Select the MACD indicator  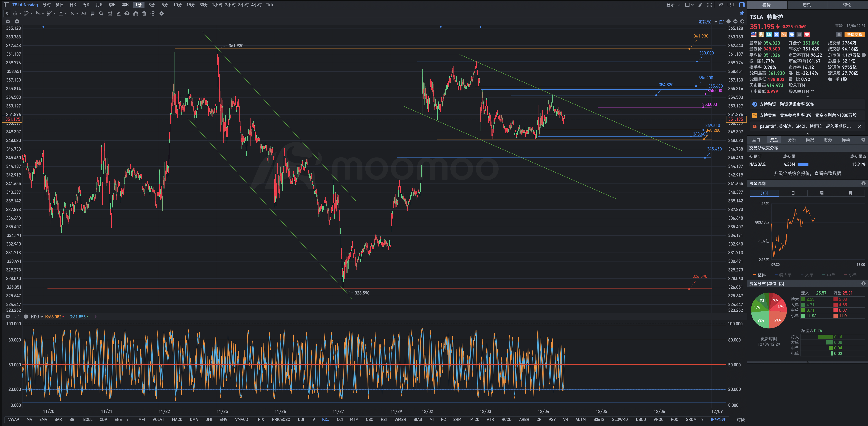point(177,420)
